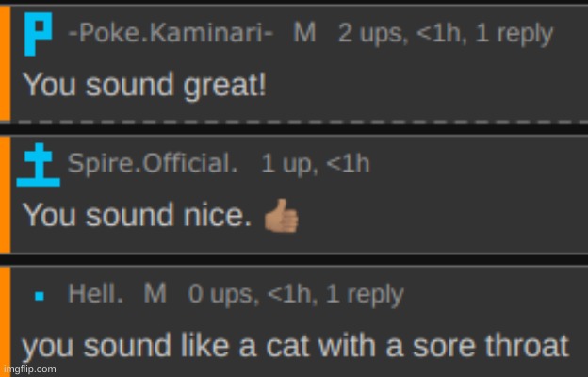Click the small blue square icon beside Hell.

click(40, 296)
